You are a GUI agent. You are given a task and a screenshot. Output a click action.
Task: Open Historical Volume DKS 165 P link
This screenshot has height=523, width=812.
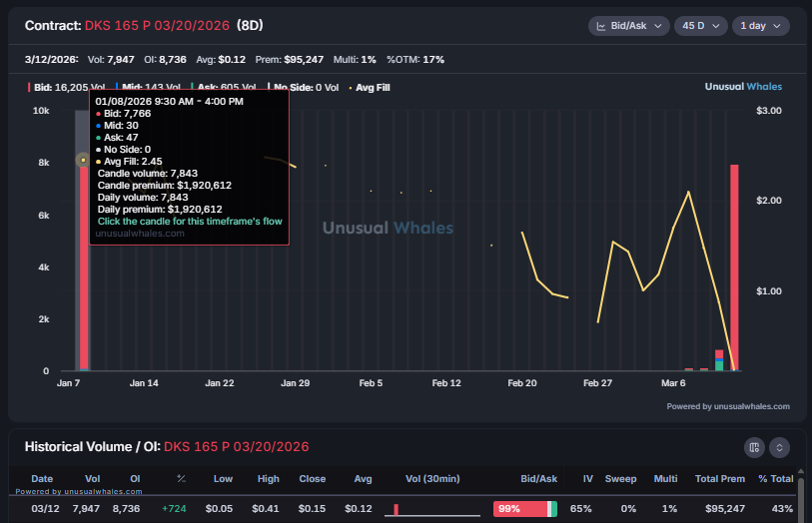tap(236, 446)
